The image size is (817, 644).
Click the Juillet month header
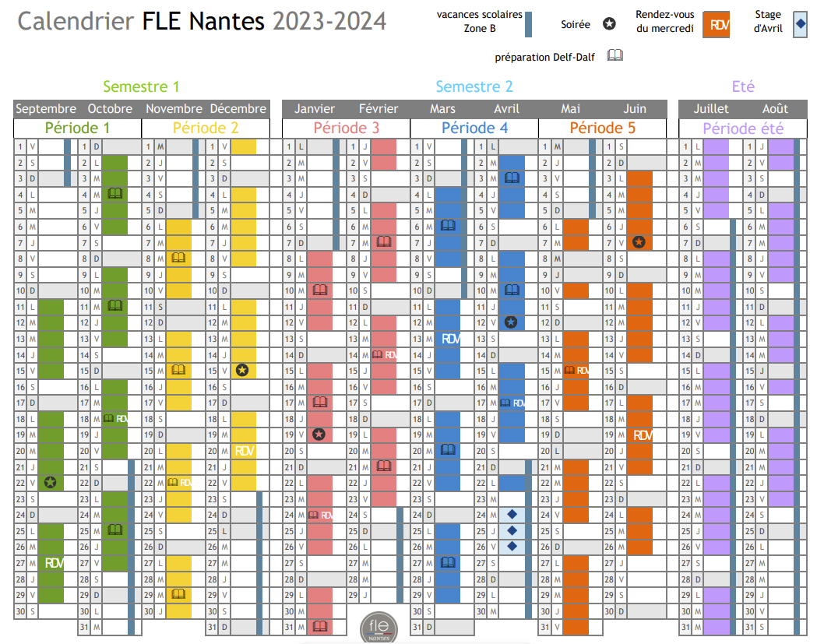coord(711,109)
